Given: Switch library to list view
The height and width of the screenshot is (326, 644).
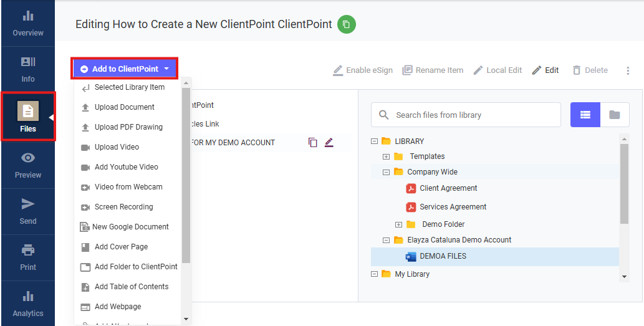Looking at the screenshot, I should [585, 115].
